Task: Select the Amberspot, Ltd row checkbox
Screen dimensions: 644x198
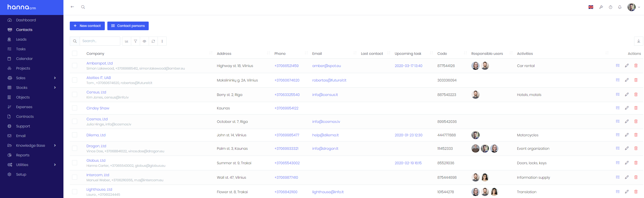Action: tap(75, 65)
